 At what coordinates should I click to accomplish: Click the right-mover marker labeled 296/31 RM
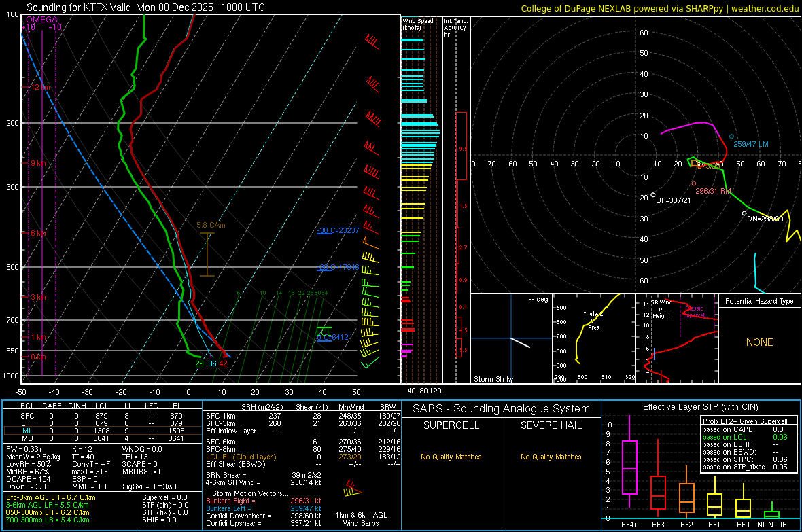[693, 183]
